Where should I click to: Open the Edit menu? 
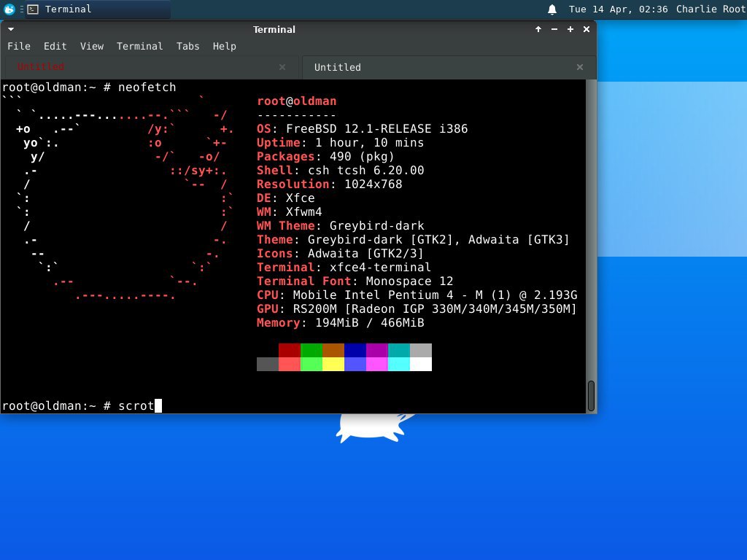(x=55, y=46)
